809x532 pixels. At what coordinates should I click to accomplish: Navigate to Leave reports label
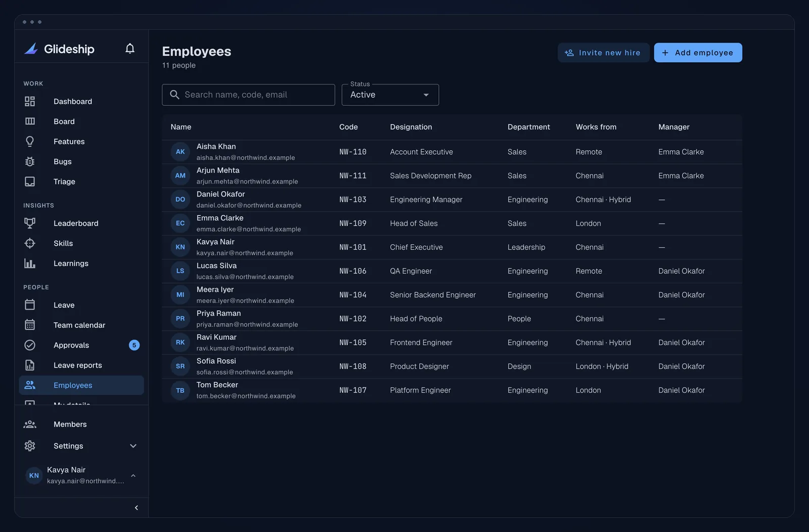(x=78, y=365)
